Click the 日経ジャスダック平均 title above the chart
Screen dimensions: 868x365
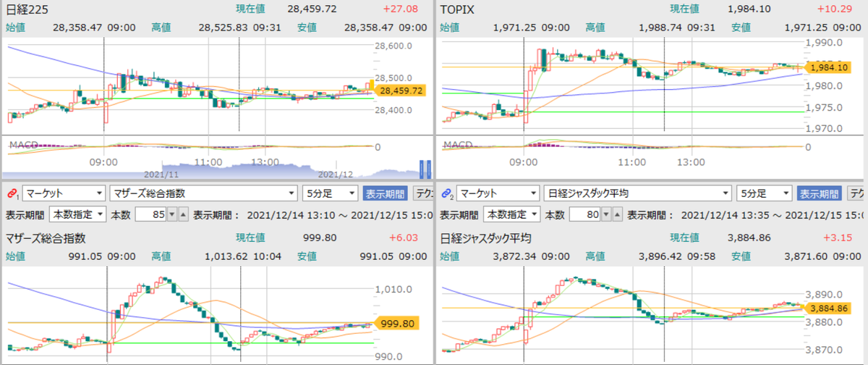click(x=486, y=238)
